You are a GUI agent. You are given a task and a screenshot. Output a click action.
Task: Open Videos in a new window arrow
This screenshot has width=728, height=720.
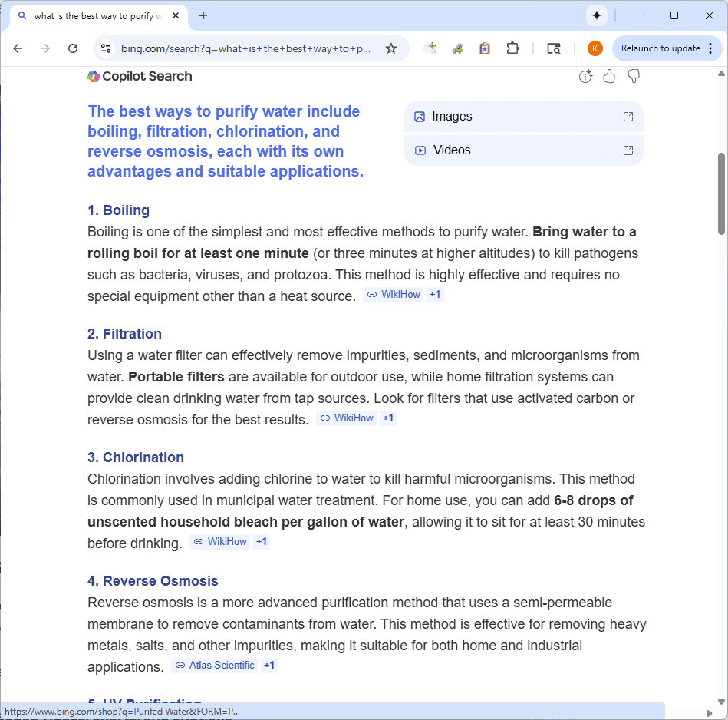pyautogui.click(x=628, y=150)
